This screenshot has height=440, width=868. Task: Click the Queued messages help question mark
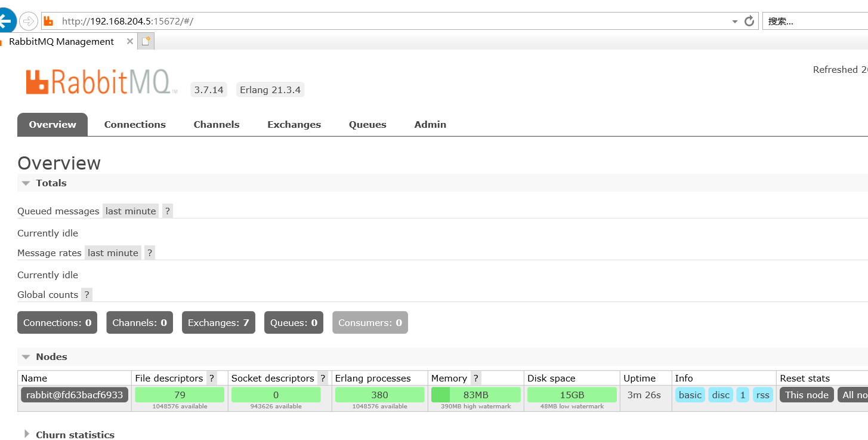pos(168,211)
